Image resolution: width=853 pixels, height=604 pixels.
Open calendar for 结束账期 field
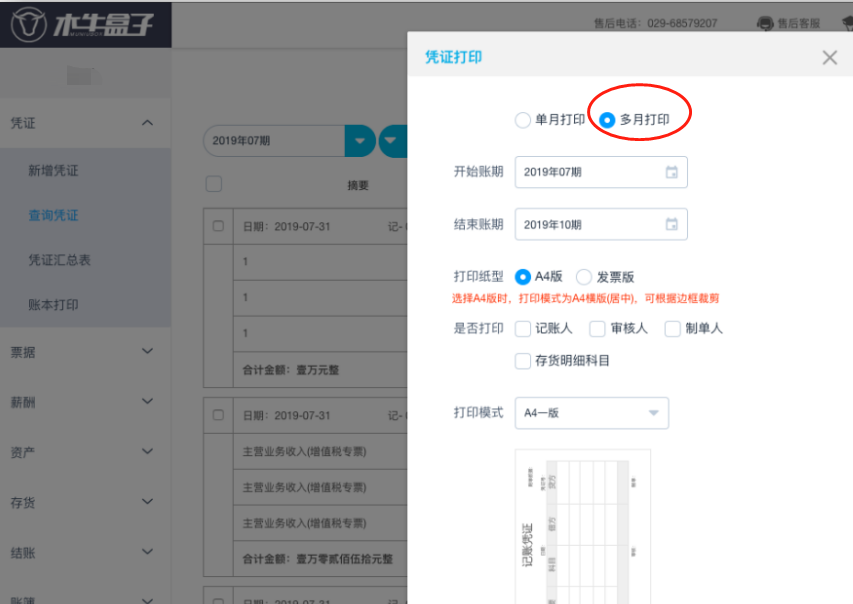(672, 224)
